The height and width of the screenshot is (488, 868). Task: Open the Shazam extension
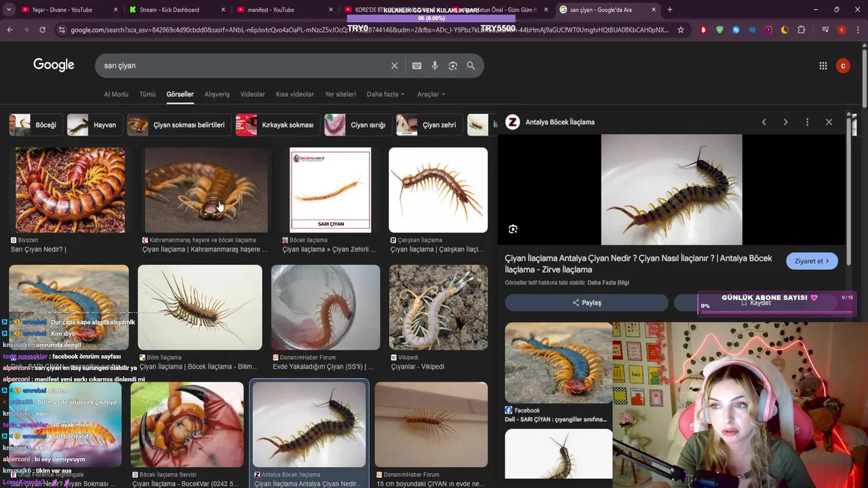[x=736, y=30]
